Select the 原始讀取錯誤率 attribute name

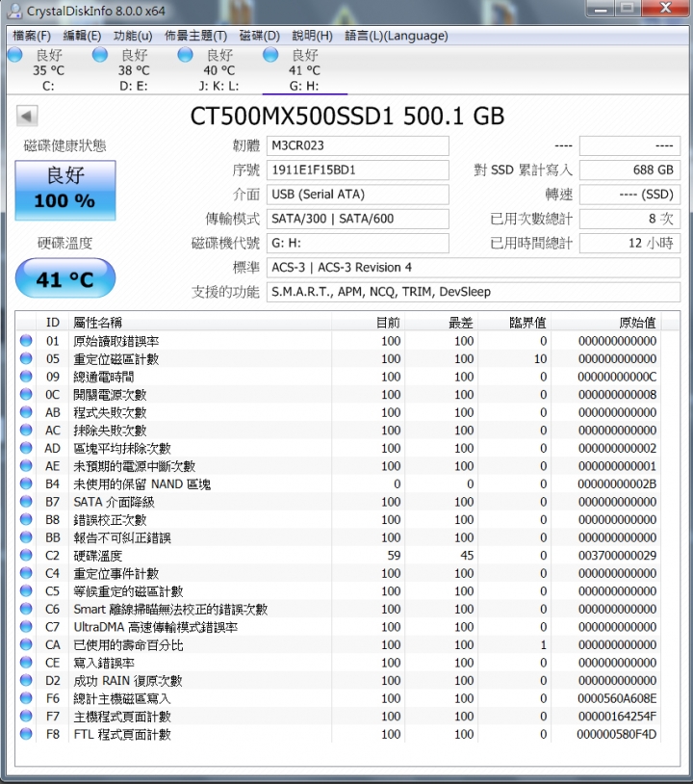point(115,342)
